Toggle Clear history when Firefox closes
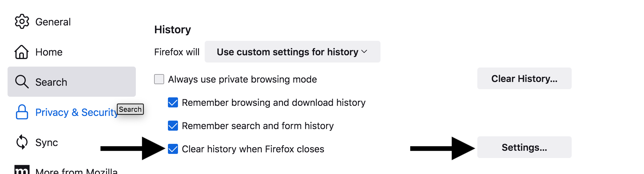This screenshot has width=644, height=174. [173, 149]
